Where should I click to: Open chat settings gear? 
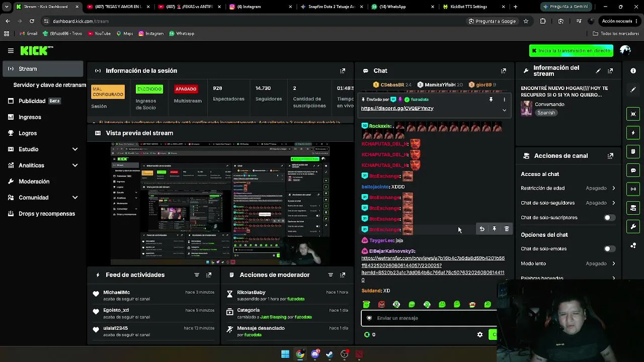480,335
